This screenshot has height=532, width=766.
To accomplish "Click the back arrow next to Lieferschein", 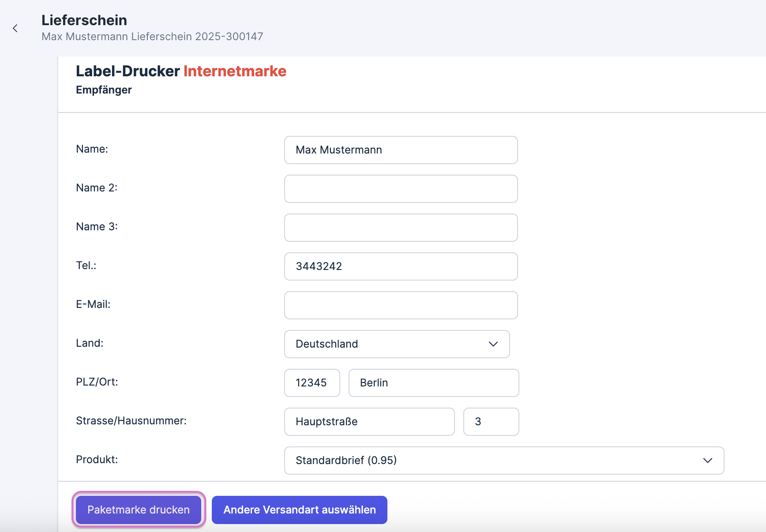I will (x=15, y=28).
